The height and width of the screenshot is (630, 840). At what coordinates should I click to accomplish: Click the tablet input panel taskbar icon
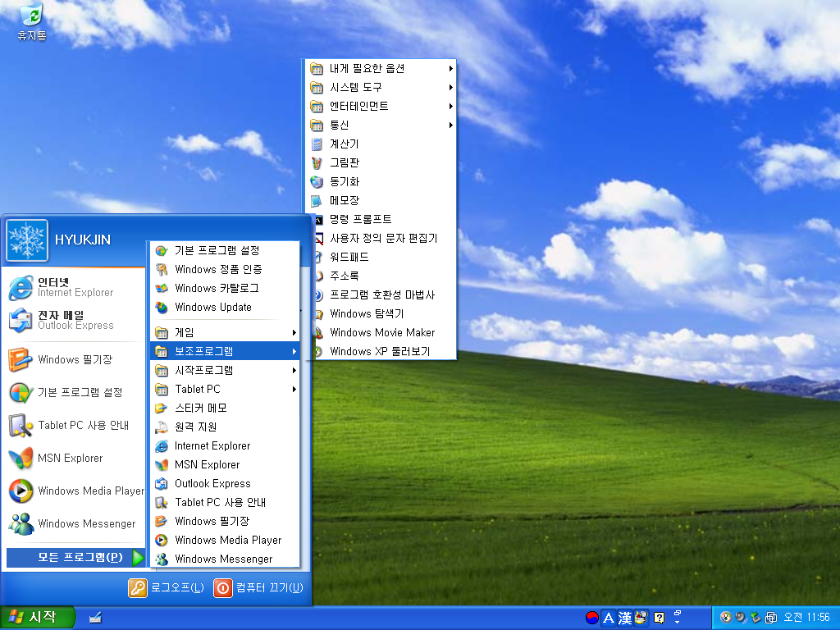point(95,618)
